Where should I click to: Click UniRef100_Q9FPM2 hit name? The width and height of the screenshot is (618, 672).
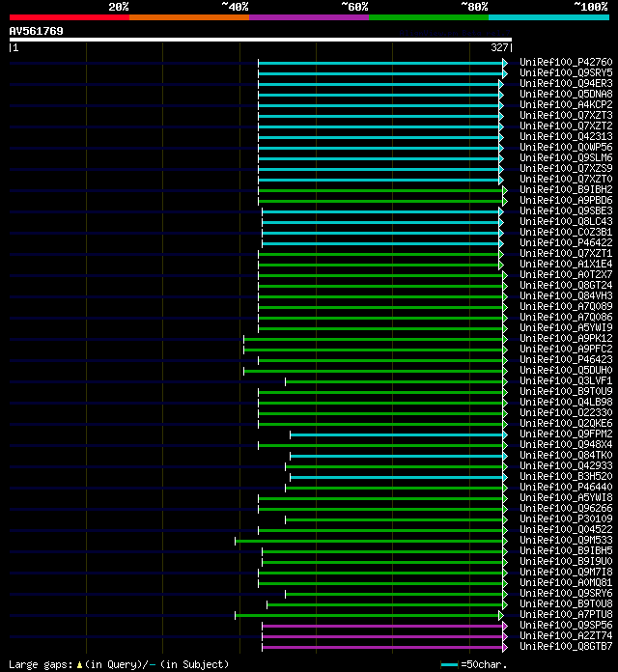pos(566,434)
